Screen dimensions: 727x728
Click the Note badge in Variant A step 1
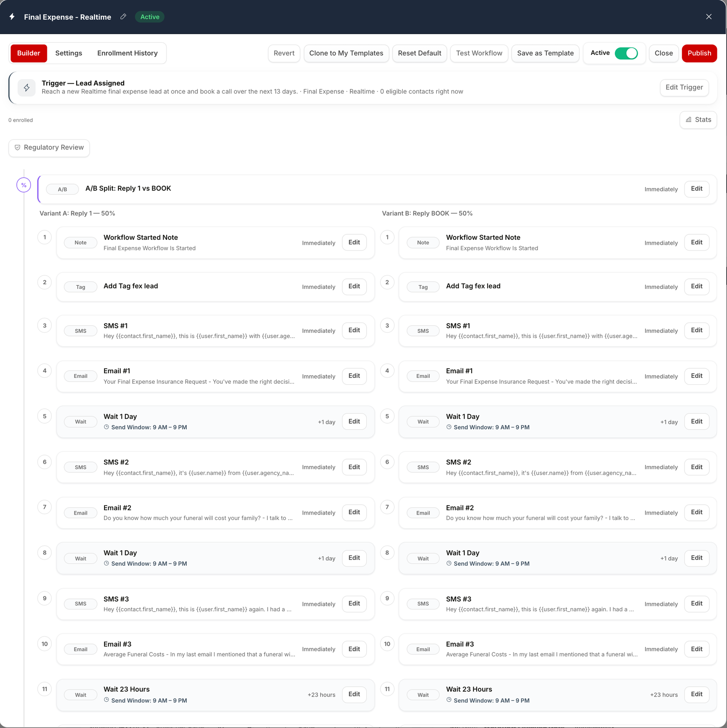pyautogui.click(x=80, y=243)
